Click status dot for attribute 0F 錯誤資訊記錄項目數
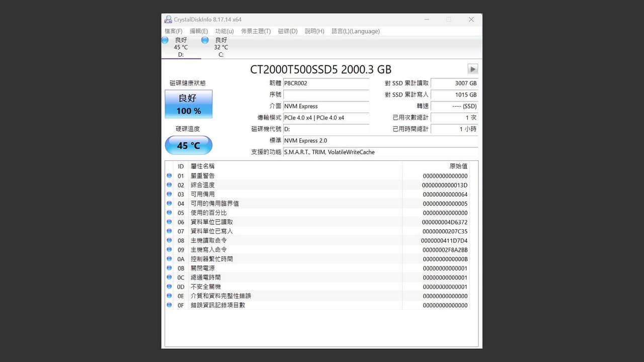Viewport: 644px width, 362px height. pyautogui.click(x=169, y=305)
